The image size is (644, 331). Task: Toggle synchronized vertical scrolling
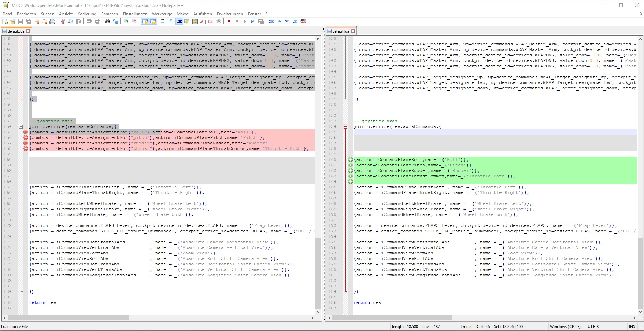[145, 21]
